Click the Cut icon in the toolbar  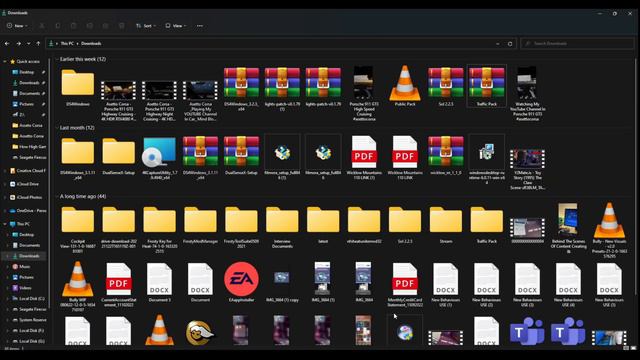pos(42,26)
